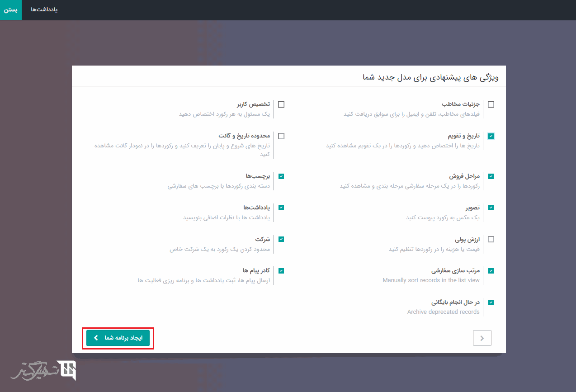Open the یادداشت‌ها menu item in header

tap(44, 10)
